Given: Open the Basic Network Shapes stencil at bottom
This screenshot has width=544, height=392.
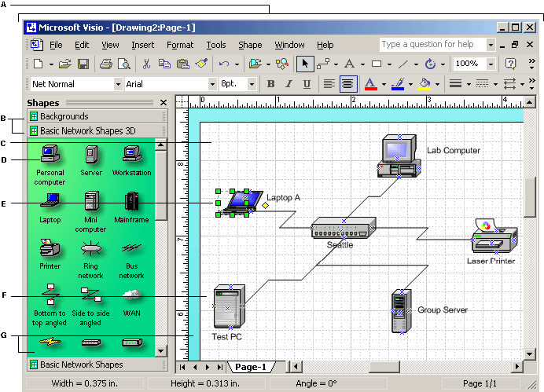Looking at the screenshot, I should pos(97,365).
